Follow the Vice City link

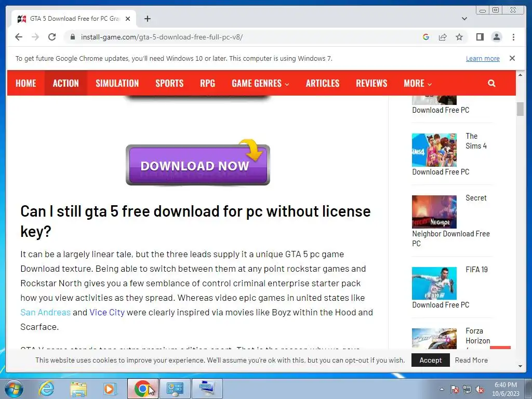point(107,312)
